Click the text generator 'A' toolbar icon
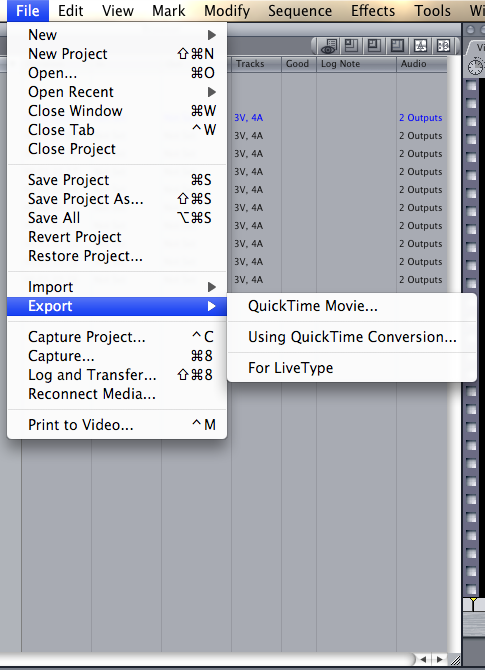Viewport: 485px width, 670px height. pos(420,45)
